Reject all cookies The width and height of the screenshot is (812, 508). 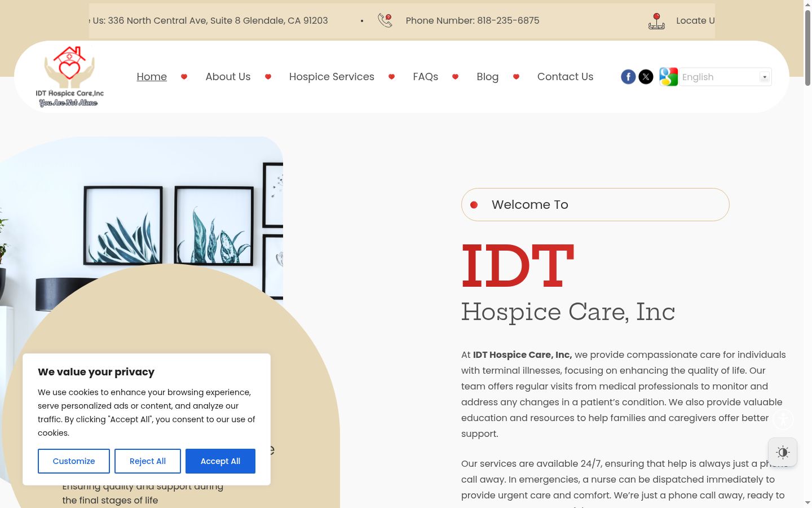coord(148,461)
